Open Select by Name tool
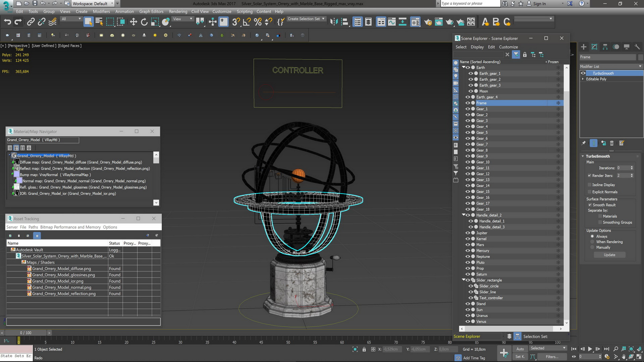The width and height of the screenshot is (644, 362). click(99, 22)
